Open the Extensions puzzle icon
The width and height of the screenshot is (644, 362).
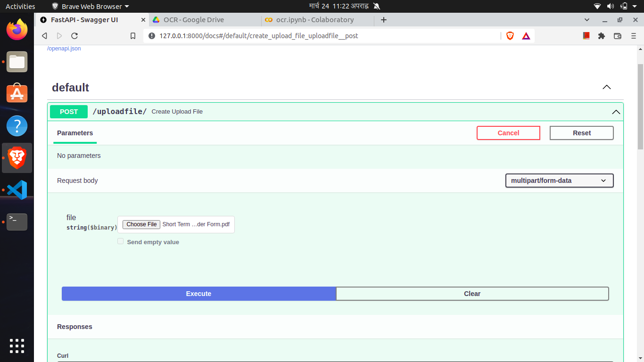point(602,36)
